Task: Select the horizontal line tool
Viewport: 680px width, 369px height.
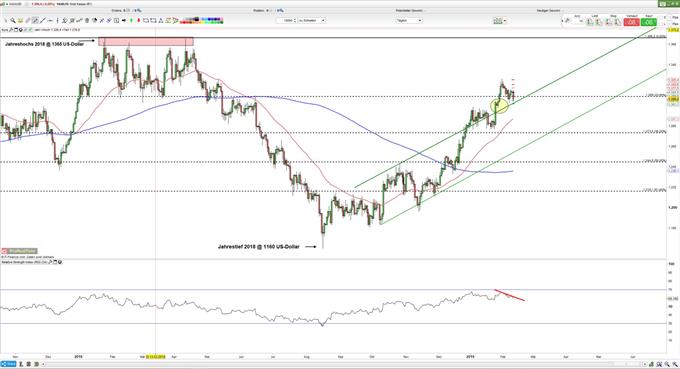Action: click(x=50, y=20)
